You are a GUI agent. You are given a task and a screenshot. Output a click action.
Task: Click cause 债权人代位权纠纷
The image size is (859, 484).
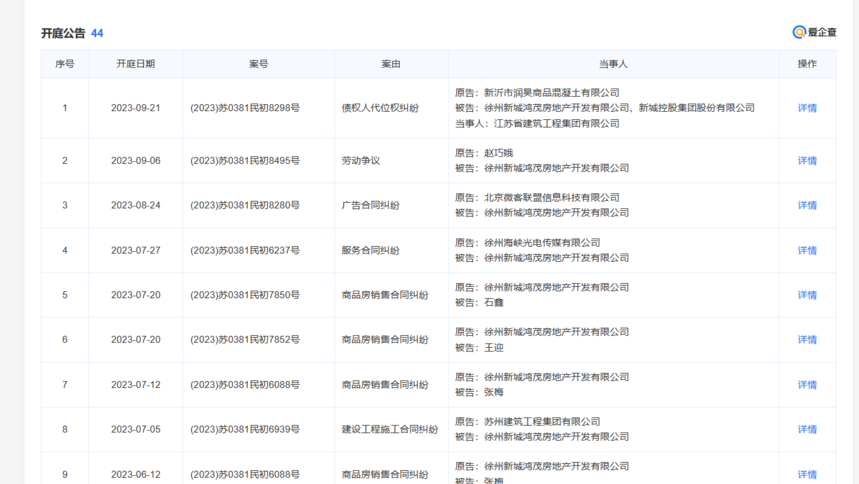tap(380, 108)
